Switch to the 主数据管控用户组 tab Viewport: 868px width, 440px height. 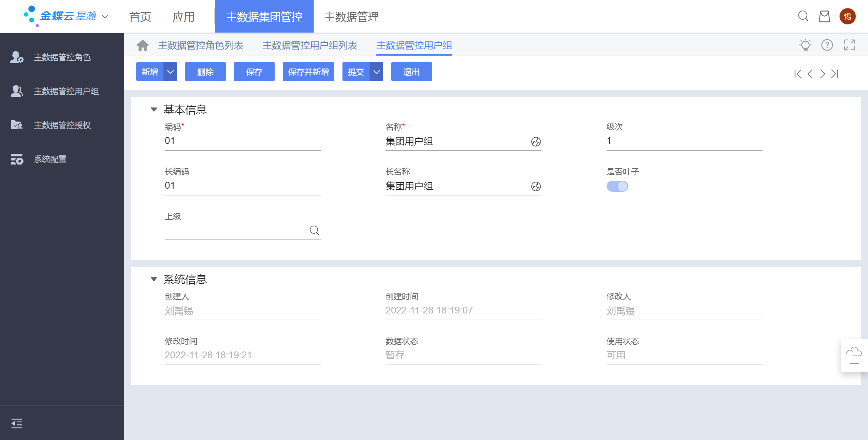(x=414, y=45)
